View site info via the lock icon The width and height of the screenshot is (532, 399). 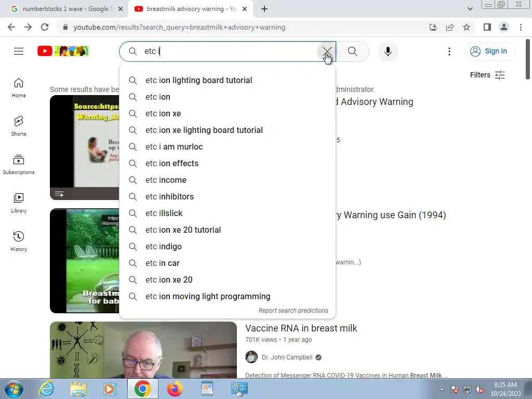pyautogui.click(x=65, y=27)
